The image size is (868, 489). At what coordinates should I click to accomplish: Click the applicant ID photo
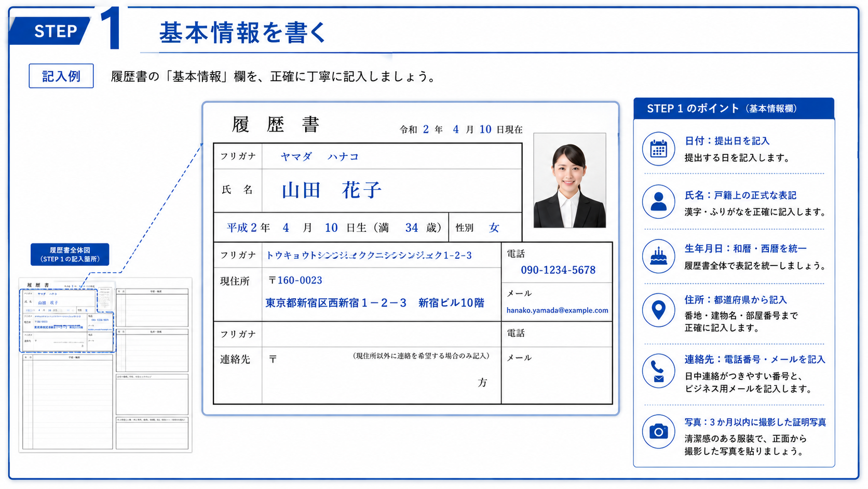[x=569, y=180]
